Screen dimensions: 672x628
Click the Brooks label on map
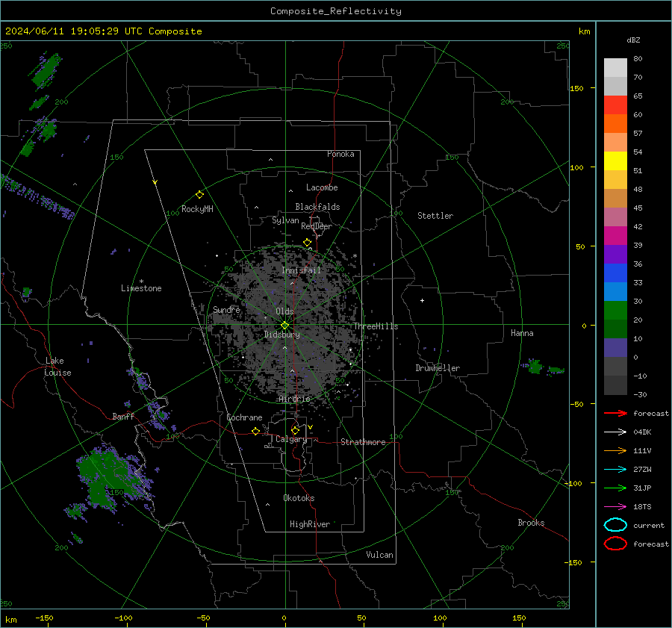[531, 523]
